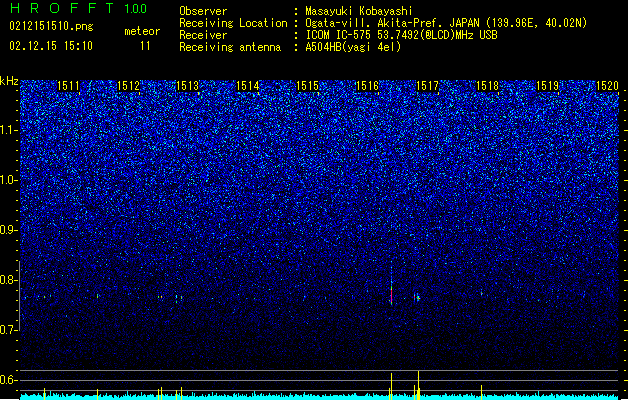The height and width of the screenshot is (400, 629).
Task: Click the 1516 time marker
Action: [x=367, y=85]
